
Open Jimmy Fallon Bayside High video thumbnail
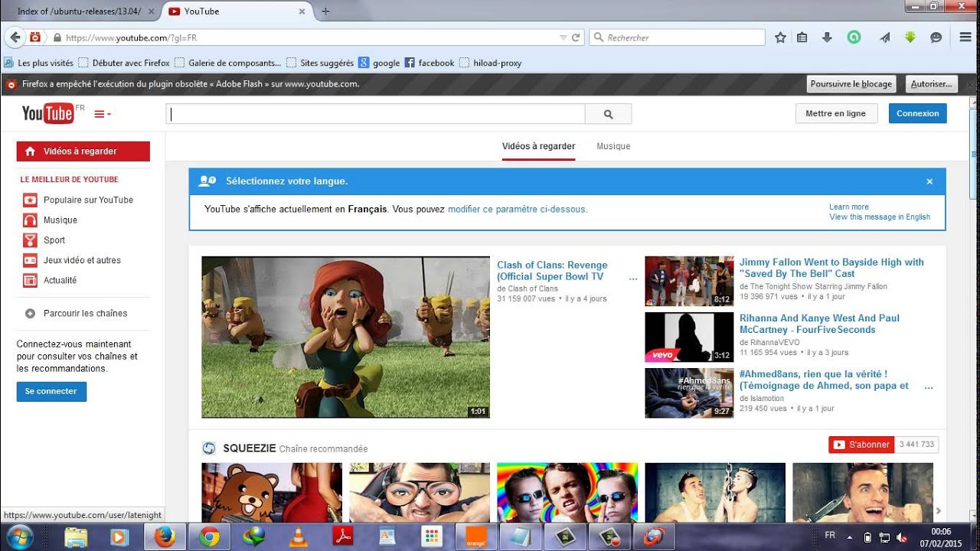(x=689, y=281)
